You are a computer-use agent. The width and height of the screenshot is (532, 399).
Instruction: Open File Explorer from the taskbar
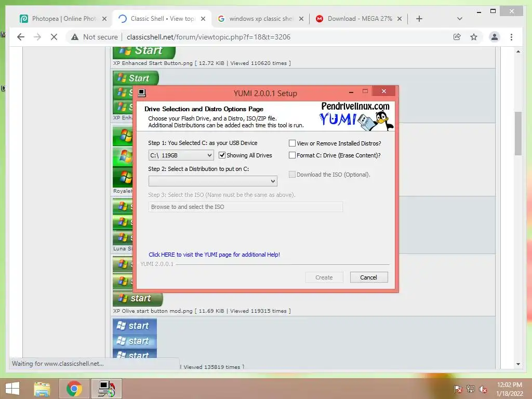pos(42,389)
